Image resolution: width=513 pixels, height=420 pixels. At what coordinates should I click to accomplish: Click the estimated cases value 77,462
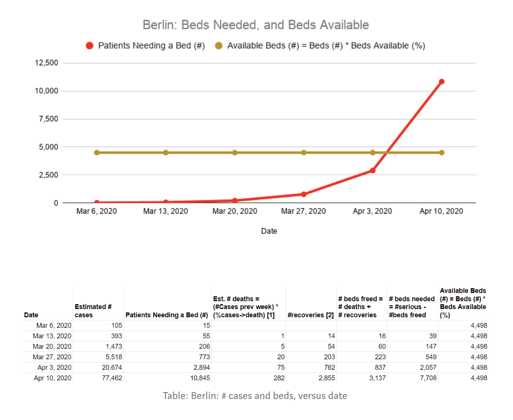(x=112, y=378)
